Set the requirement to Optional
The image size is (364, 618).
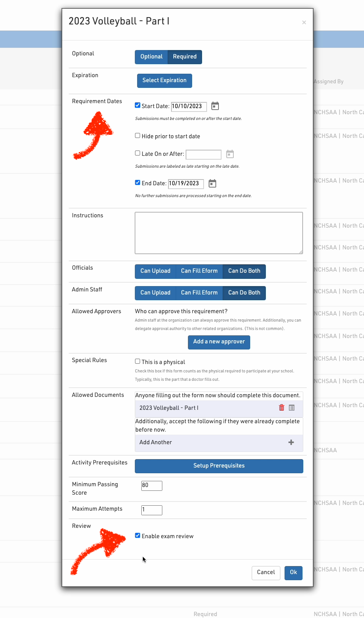point(151,57)
